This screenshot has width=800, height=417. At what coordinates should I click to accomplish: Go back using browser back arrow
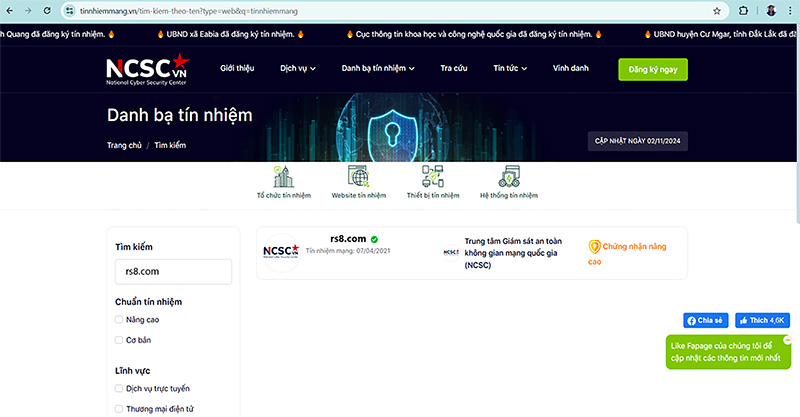(x=10, y=11)
